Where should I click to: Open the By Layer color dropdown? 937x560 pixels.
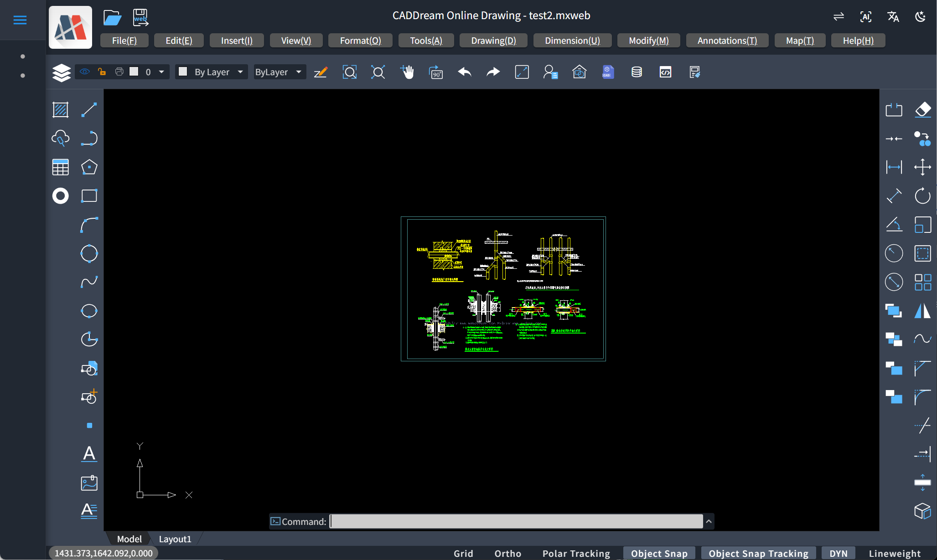(240, 72)
